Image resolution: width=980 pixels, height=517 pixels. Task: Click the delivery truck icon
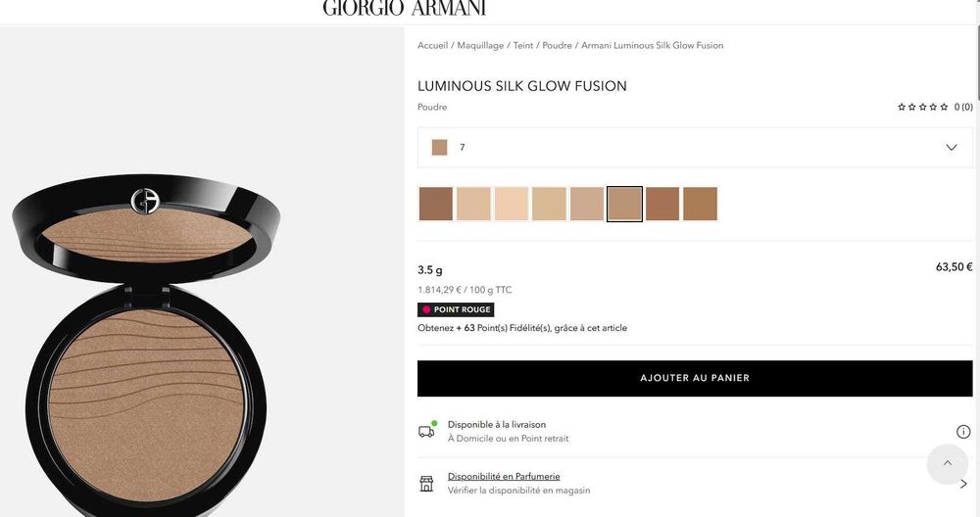tap(427, 430)
